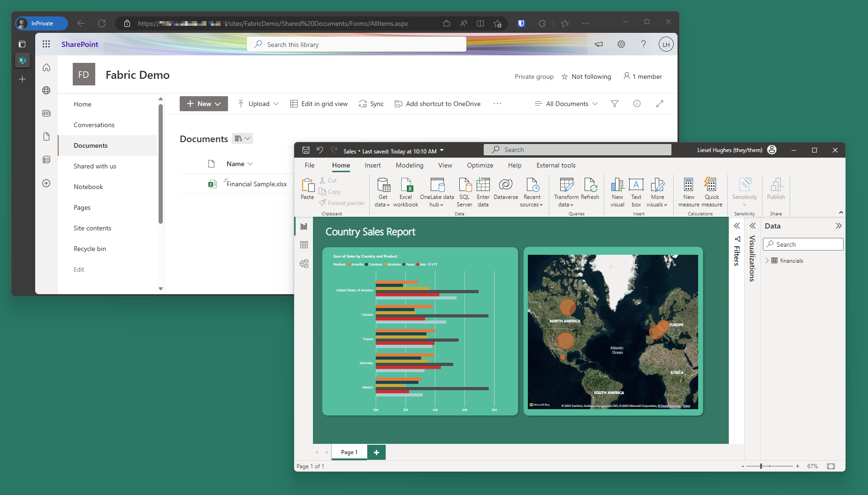868x495 pixels.
Task: Click the Transform data icon in Power BI
Action: click(567, 185)
